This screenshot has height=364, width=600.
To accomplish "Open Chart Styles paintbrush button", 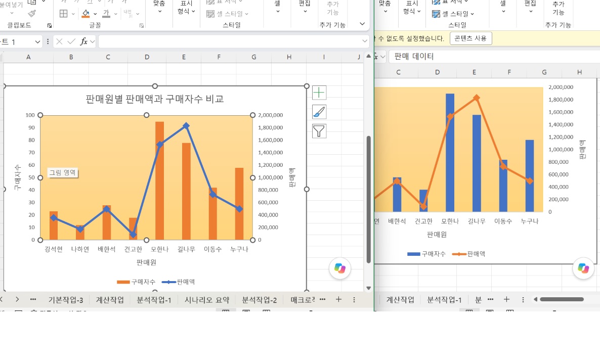I will [x=319, y=112].
